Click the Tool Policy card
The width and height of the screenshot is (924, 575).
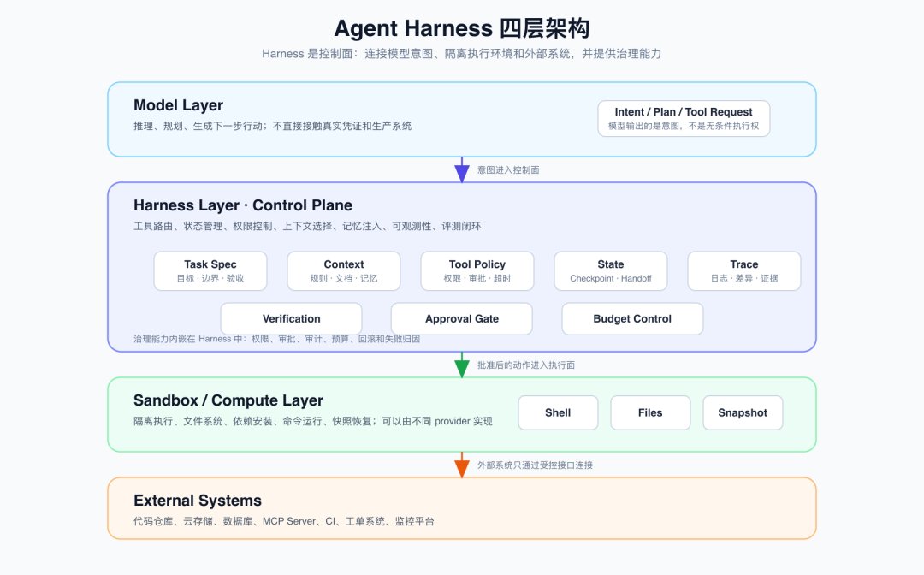point(477,271)
